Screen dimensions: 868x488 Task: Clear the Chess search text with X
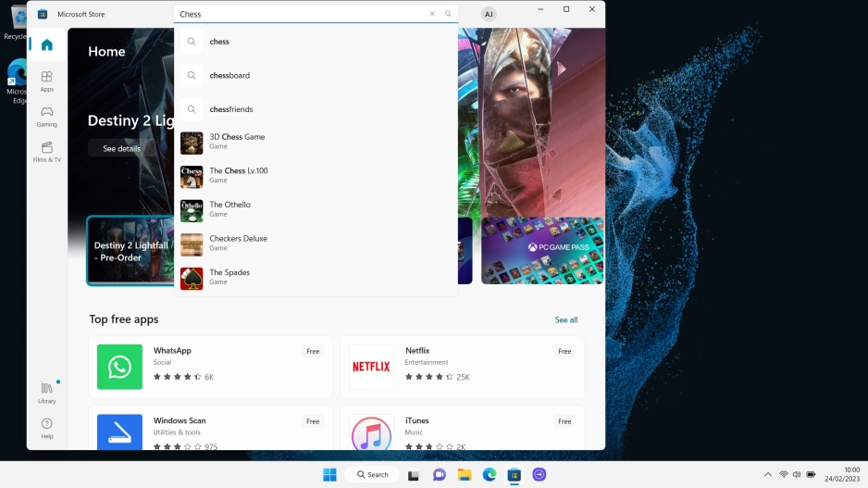(x=432, y=14)
